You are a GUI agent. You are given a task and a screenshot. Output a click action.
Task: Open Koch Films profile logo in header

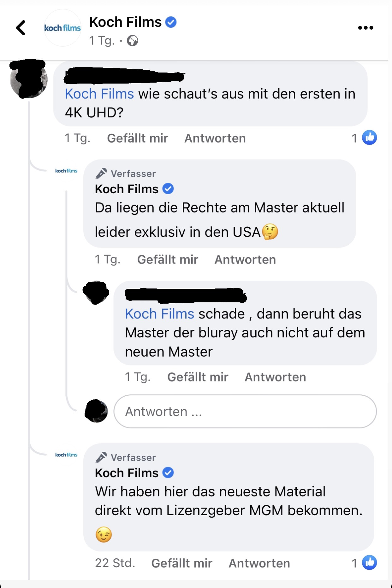pos(62,28)
